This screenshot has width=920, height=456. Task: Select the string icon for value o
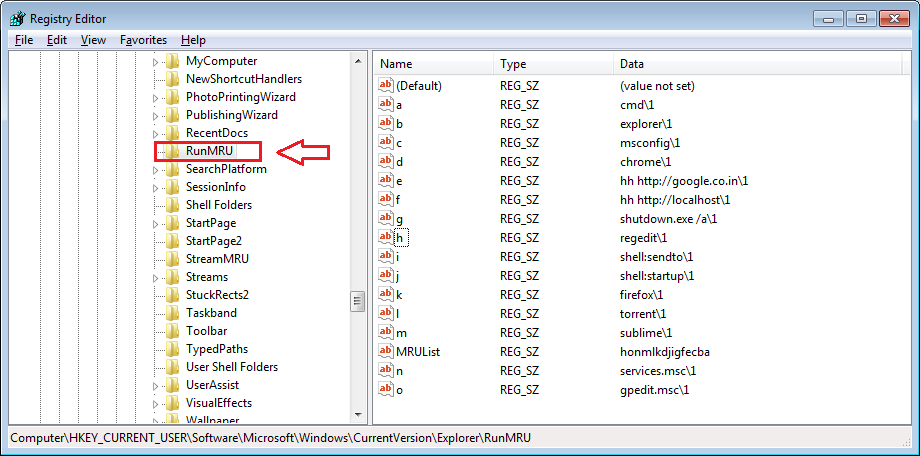point(385,389)
